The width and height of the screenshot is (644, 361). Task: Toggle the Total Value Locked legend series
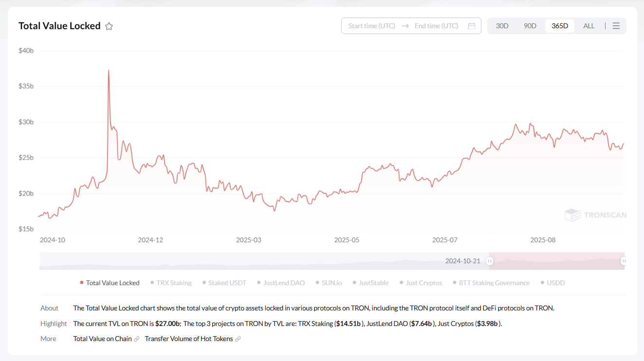point(110,283)
